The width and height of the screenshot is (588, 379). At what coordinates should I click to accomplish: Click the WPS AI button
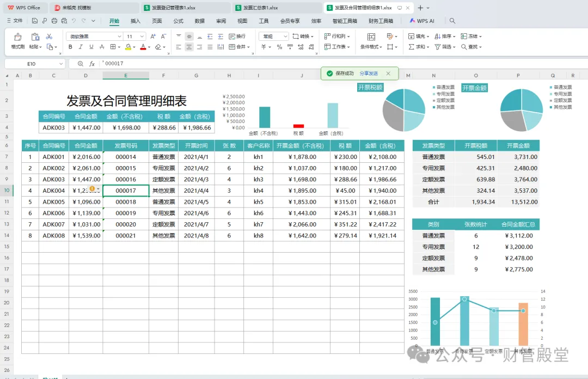point(422,21)
